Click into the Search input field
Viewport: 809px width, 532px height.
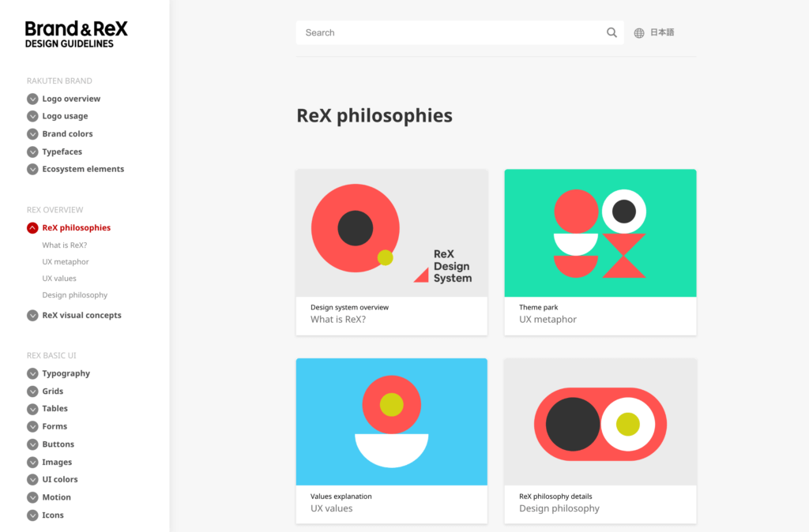coord(450,33)
